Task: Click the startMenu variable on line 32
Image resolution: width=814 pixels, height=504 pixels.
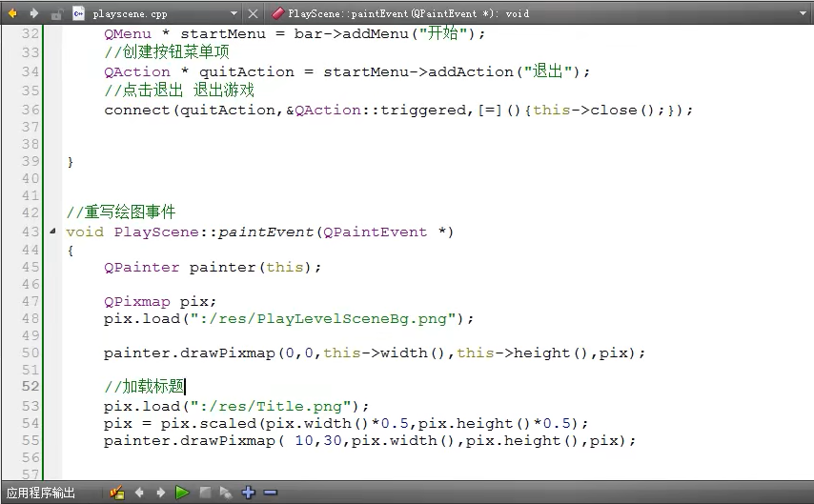Action: pos(223,33)
